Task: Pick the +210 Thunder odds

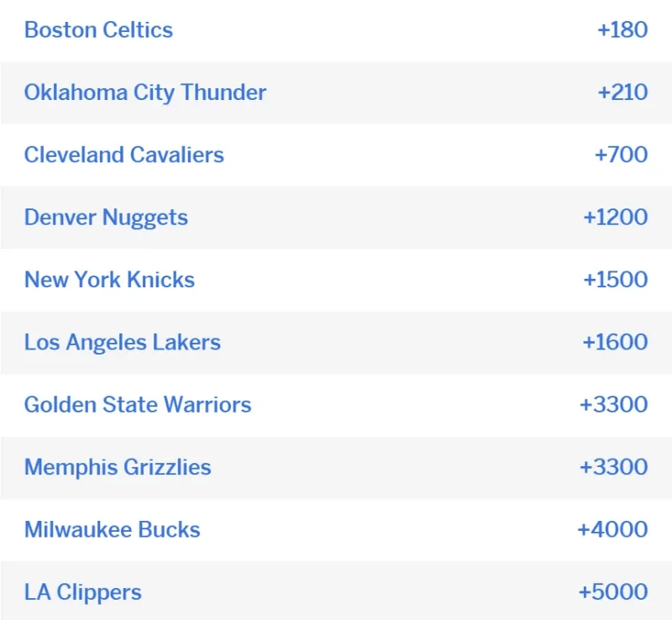Action: coord(622,92)
